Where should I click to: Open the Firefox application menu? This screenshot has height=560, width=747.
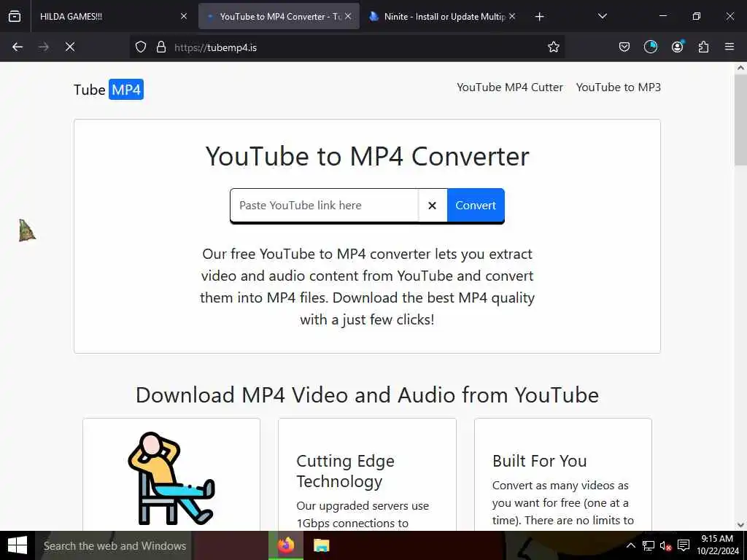[729, 47]
